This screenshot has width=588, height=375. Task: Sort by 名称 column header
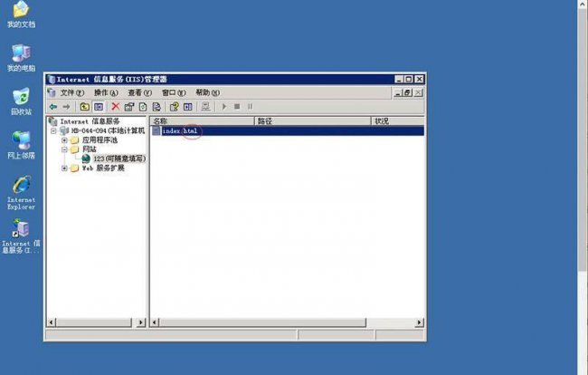click(202, 120)
